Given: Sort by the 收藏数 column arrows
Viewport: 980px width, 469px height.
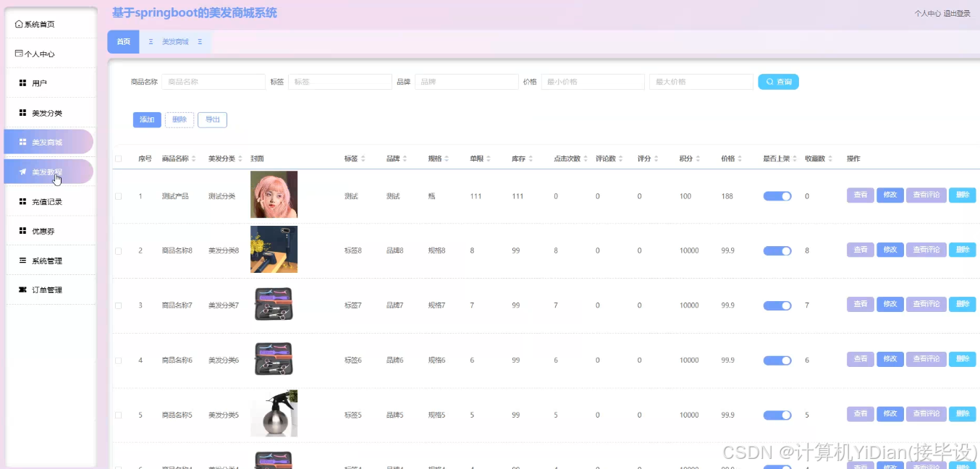Looking at the screenshot, I should click(831, 159).
